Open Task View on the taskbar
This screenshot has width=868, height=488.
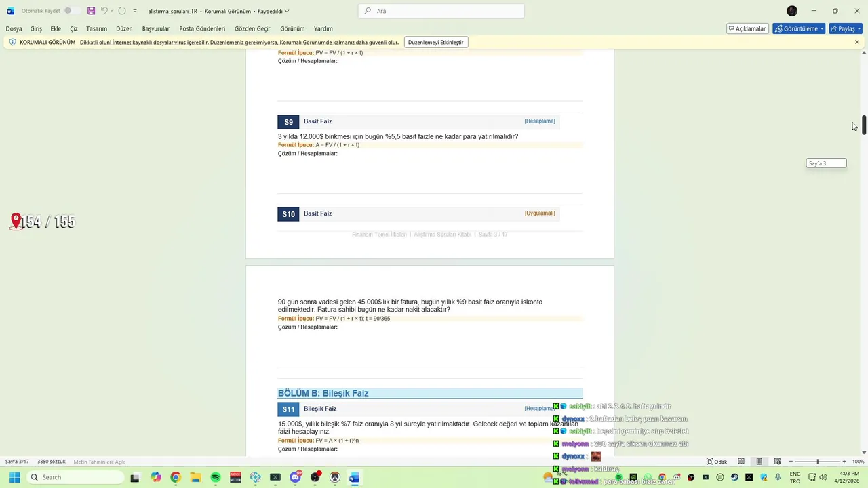[135, 477]
